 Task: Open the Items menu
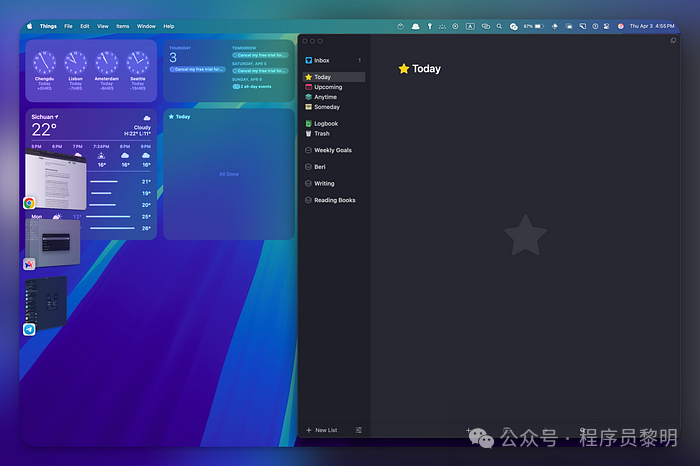pyautogui.click(x=123, y=26)
